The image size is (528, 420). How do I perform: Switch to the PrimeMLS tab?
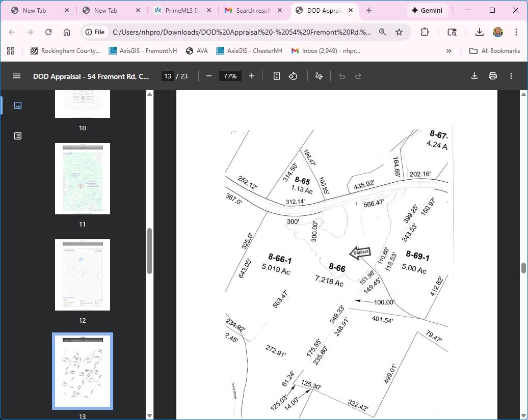(x=181, y=10)
